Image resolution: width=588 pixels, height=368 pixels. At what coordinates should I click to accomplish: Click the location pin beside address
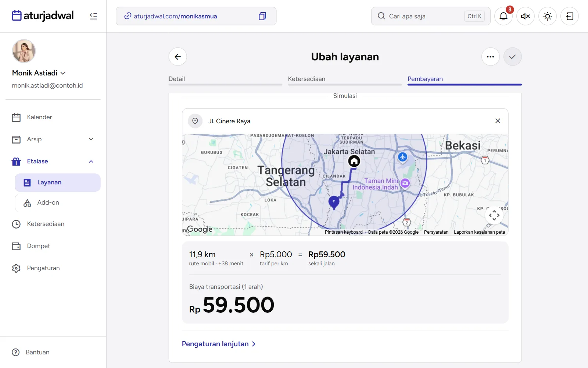click(x=195, y=121)
